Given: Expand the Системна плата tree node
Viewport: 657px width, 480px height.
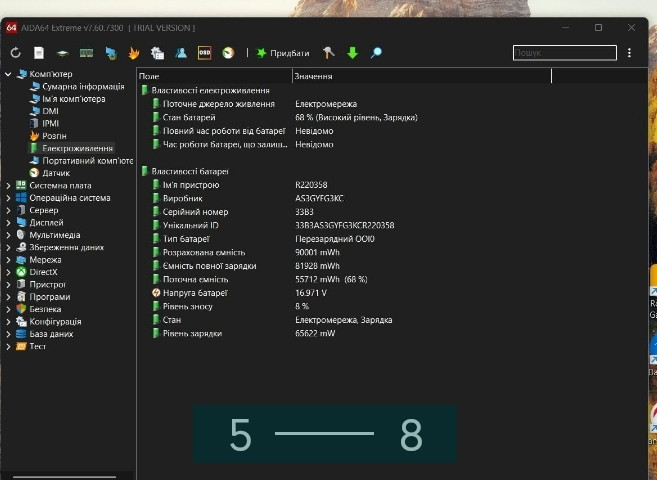Looking at the screenshot, I should point(9,185).
